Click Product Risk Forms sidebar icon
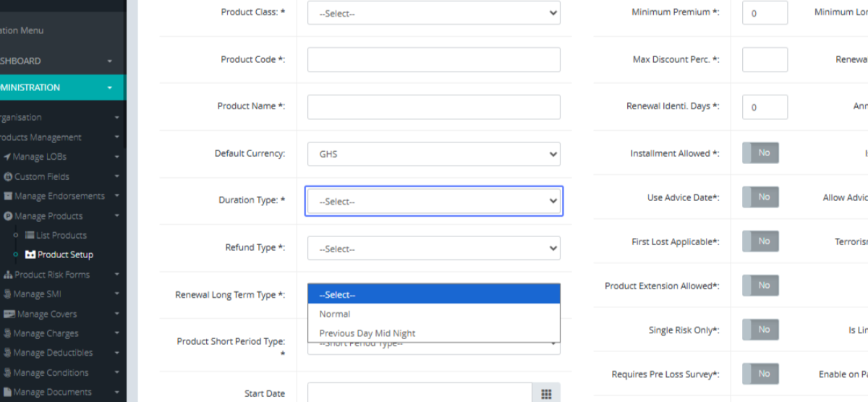868x402 pixels. point(8,275)
